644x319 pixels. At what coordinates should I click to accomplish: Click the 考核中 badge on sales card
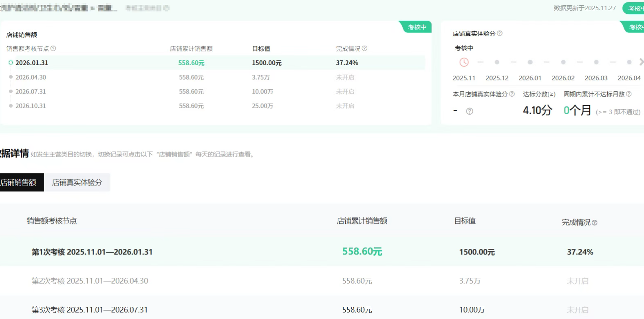(x=417, y=27)
